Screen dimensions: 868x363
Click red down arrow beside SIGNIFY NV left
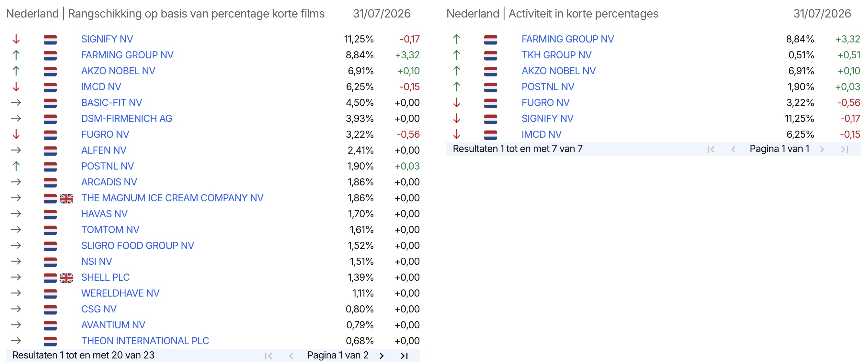[x=16, y=39]
